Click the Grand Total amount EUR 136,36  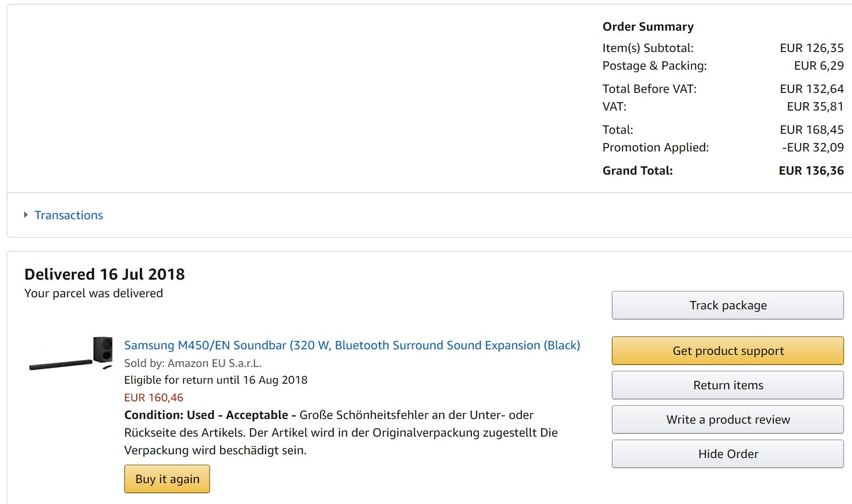coord(811,170)
